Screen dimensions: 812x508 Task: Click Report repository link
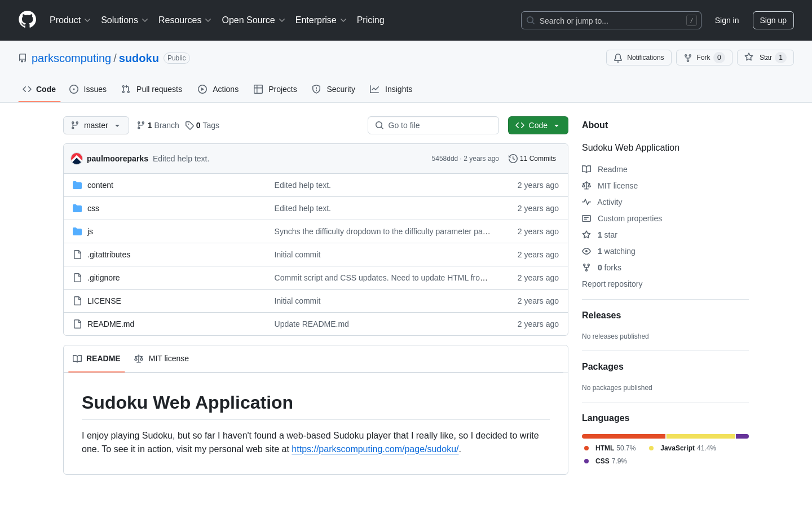click(x=612, y=284)
